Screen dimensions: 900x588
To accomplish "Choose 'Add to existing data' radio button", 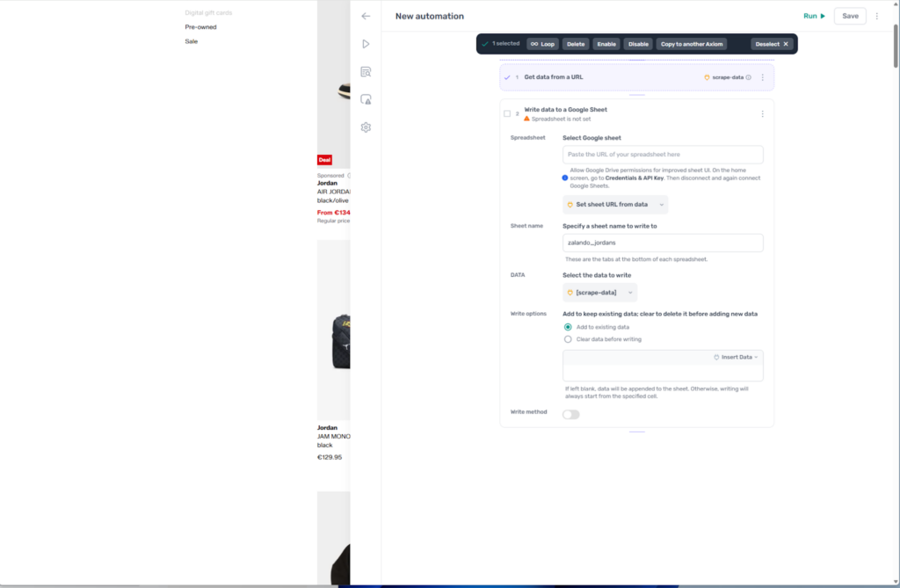I will pyautogui.click(x=568, y=327).
